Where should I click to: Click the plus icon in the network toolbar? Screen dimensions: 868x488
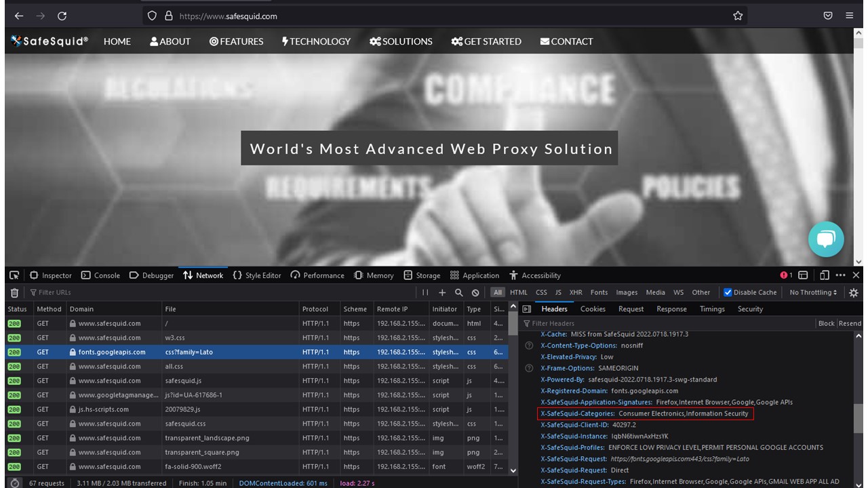(442, 293)
